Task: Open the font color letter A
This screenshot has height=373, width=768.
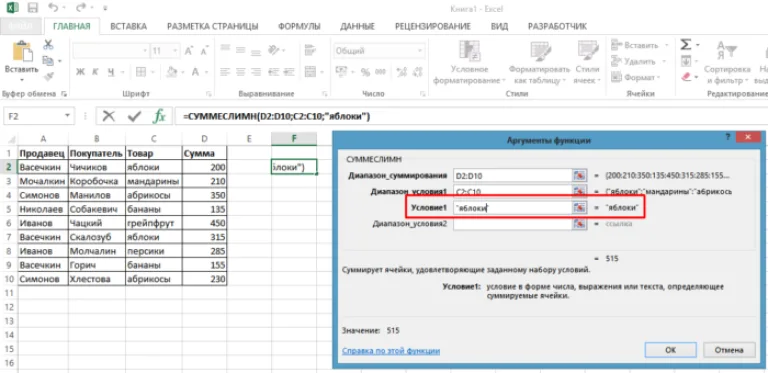Action: tap(194, 72)
